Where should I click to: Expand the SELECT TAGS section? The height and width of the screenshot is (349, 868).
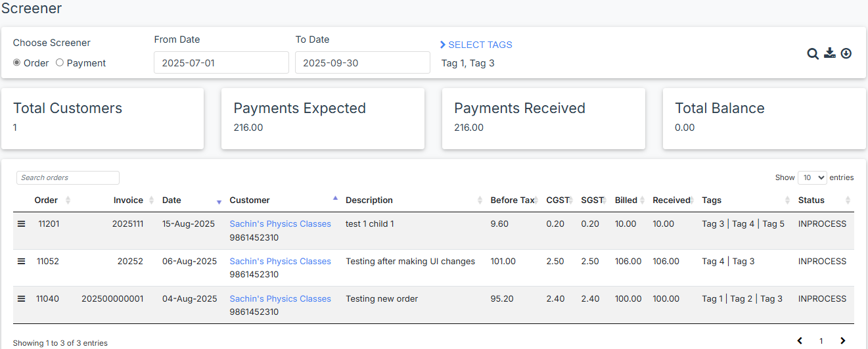tap(476, 45)
